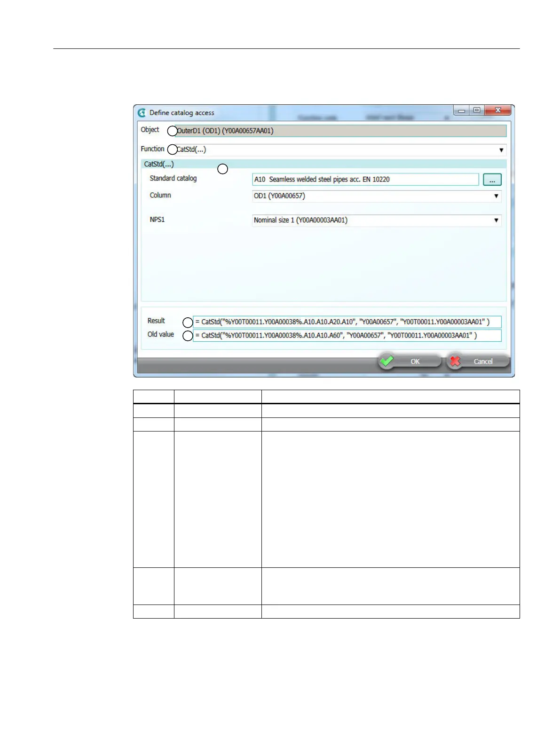Maximize the Define catalog access window
Image resolution: width=560 pixels, height=746 pixels.
pyautogui.click(x=477, y=110)
